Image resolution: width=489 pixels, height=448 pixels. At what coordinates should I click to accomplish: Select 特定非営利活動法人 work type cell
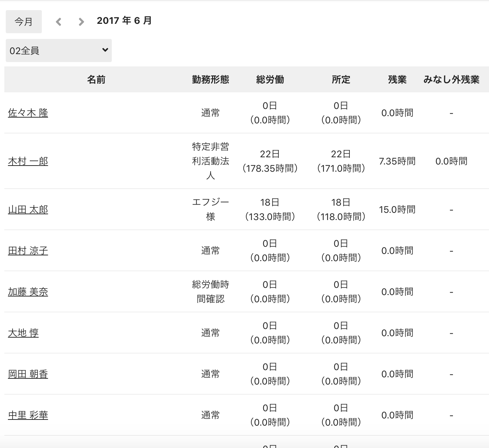point(211,161)
